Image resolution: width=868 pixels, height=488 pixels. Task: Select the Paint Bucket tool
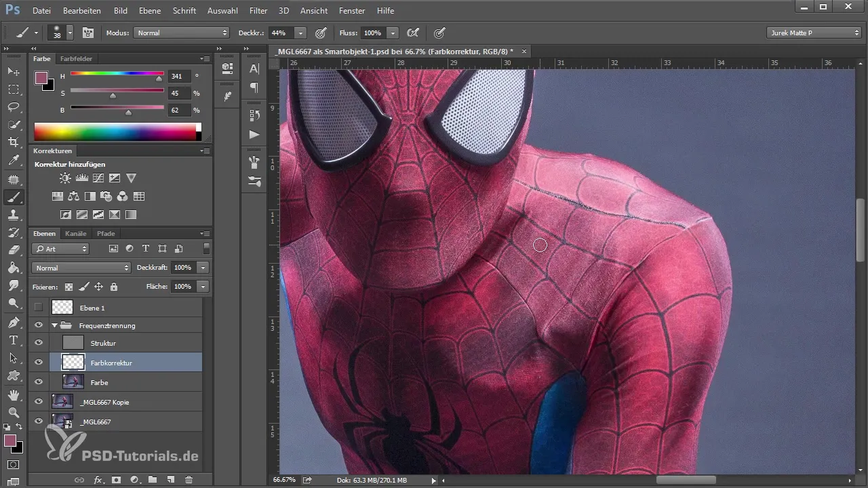pos(13,268)
